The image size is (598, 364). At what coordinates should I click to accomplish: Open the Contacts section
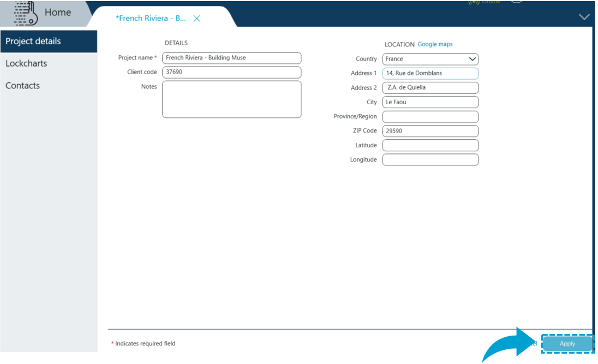point(22,86)
